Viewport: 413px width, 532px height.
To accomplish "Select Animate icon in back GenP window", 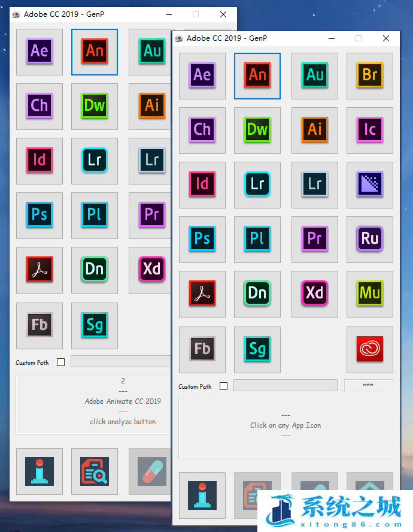I will [94, 52].
